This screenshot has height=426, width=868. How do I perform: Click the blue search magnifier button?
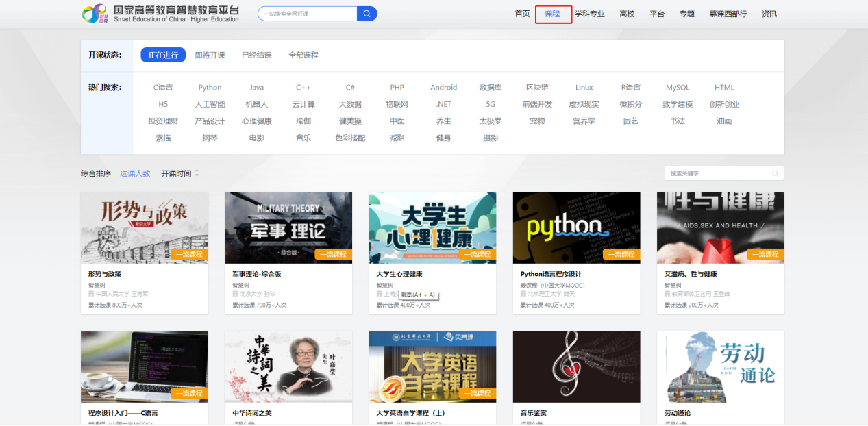[x=367, y=14]
